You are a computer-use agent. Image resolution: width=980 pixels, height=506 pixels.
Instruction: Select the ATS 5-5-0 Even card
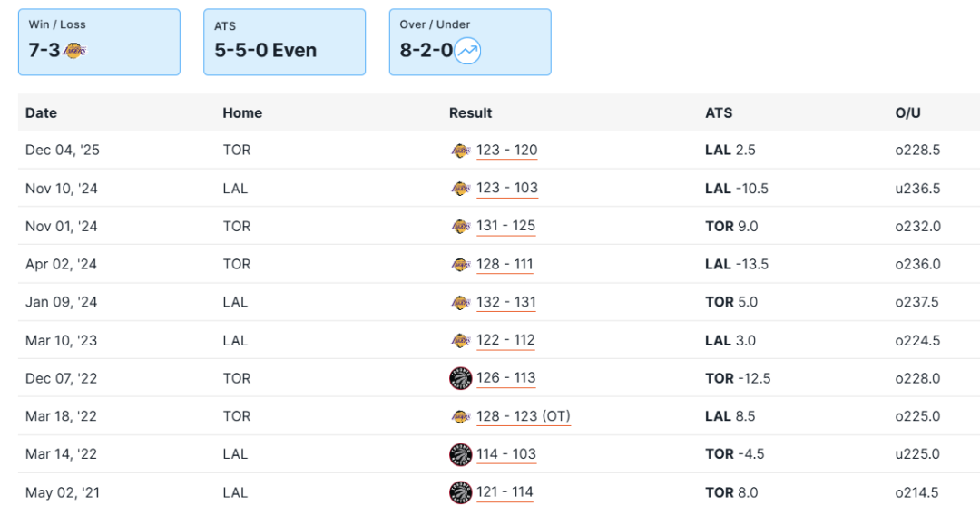point(284,42)
